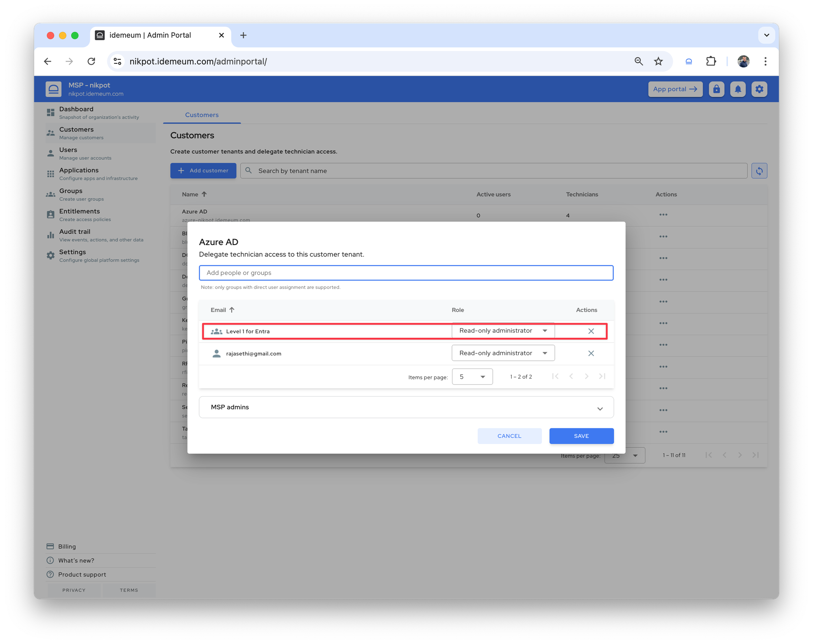Click Level 1 for Entra group name
813x644 pixels.
248,331
